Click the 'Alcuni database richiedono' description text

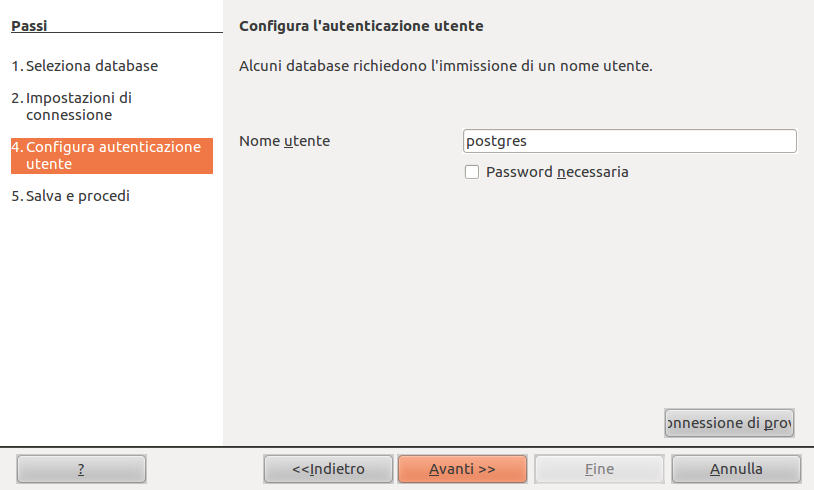tap(446, 66)
